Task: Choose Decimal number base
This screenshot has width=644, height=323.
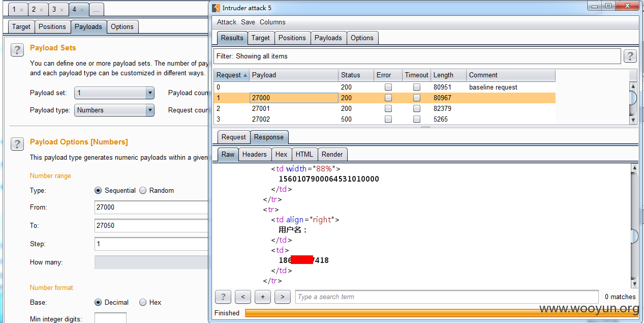Action: click(98, 302)
